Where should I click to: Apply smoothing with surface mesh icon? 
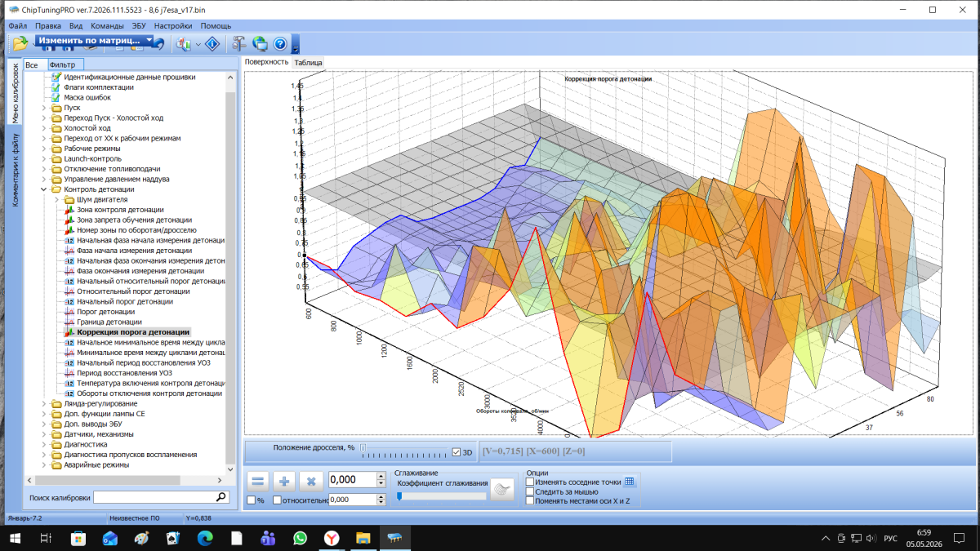coord(502,491)
